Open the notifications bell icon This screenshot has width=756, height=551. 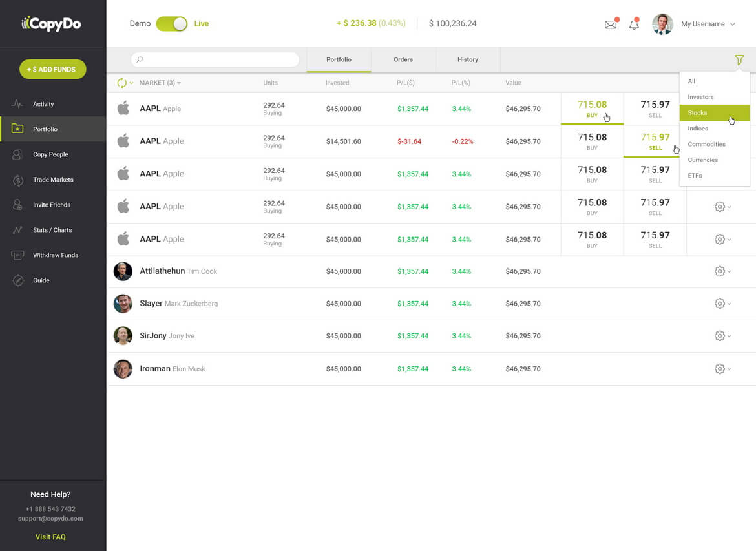[x=634, y=24]
